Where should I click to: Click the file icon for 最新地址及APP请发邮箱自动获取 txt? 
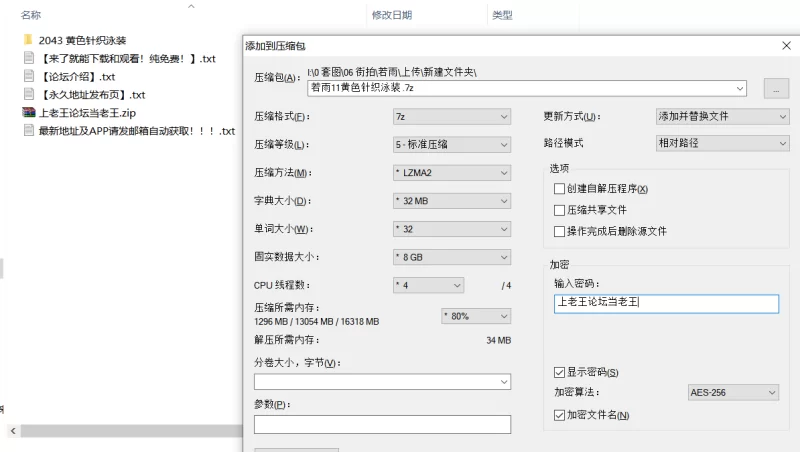click(28, 131)
